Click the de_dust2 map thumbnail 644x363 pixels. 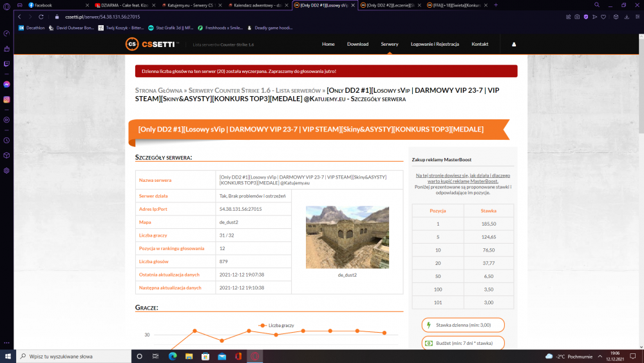click(347, 237)
